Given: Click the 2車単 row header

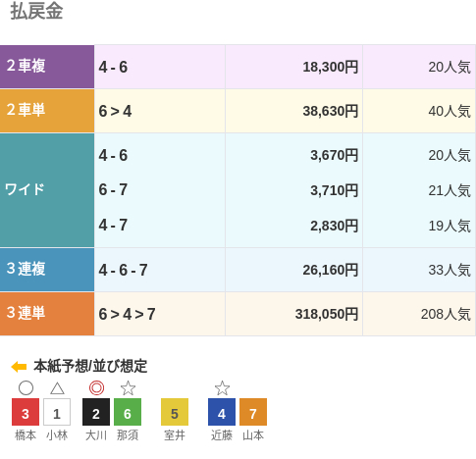Looking at the screenshot, I should (47, 111).
